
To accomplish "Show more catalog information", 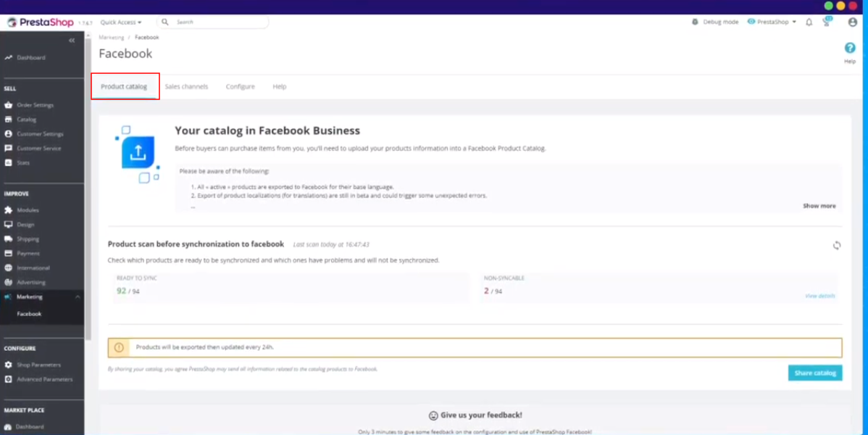I will tap(819, 206).
